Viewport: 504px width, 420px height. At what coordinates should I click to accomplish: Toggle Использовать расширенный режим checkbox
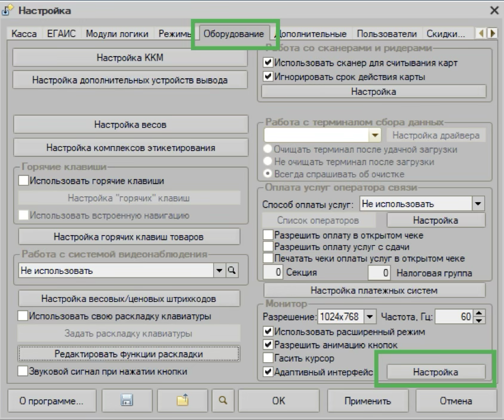pos(268,331)
